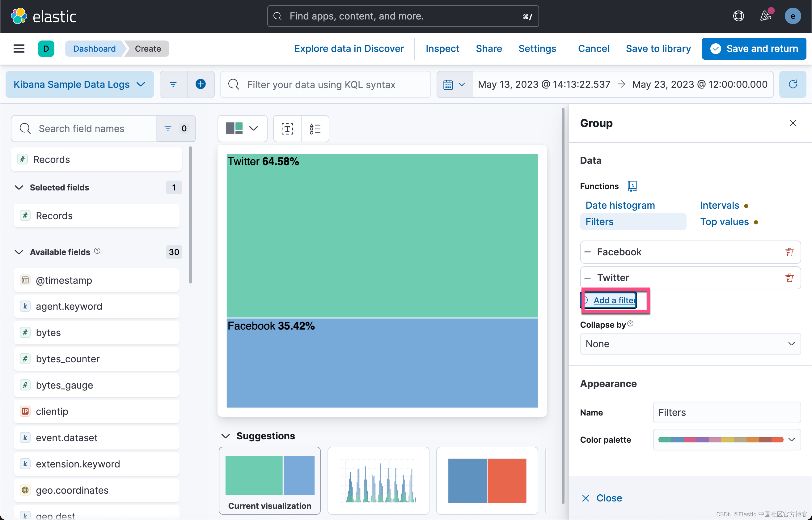This screenshot has width=812, height=520.
Task: Focus the Name field with Filters
Action: coord(727,412)
